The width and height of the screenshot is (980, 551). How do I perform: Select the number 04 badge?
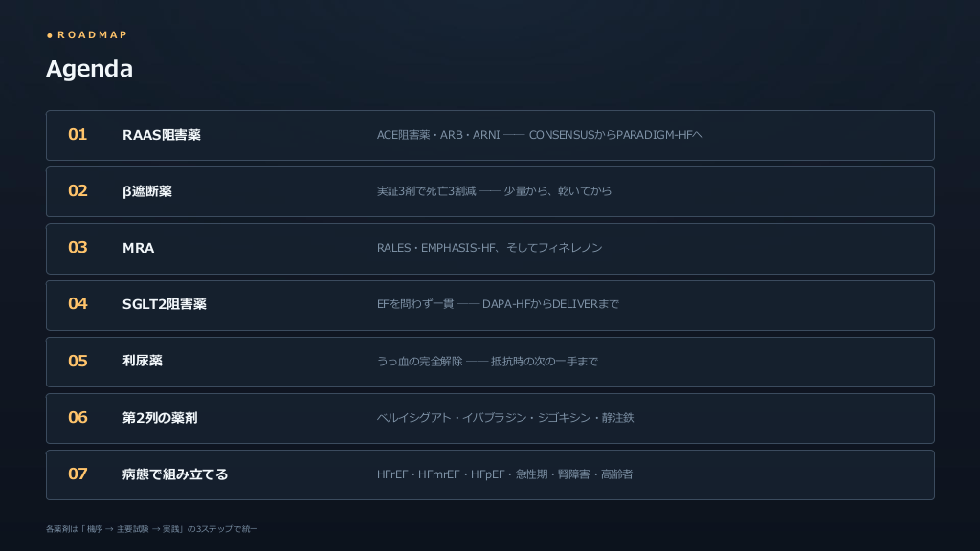click(x=78, y=303)
